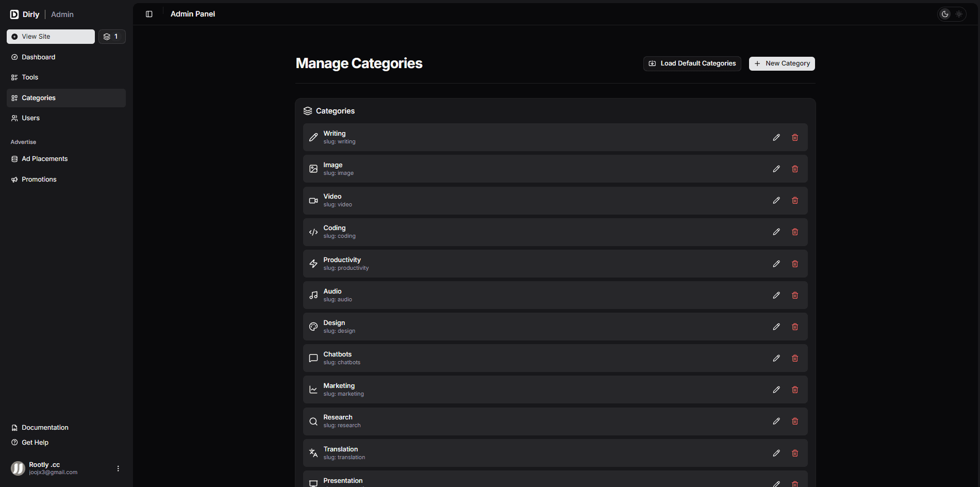Delete the Chatbots category

pos(794,358)
